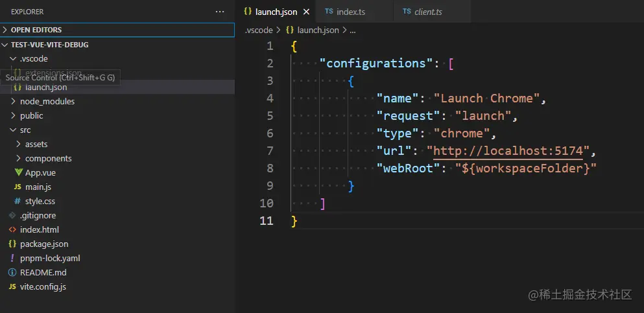Click line number 1 in the gutter
The height and width of the screenshot is (313, 644).
click(x=269, y=46)
